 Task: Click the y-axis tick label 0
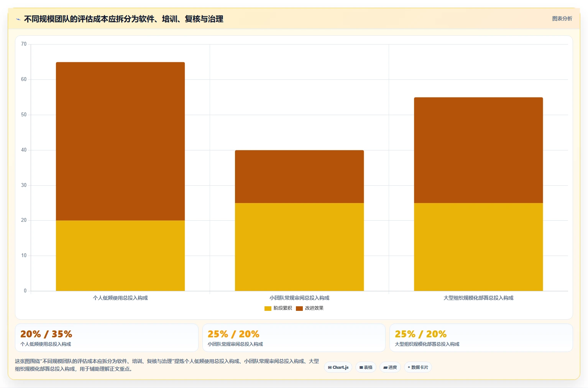point(25,291)
